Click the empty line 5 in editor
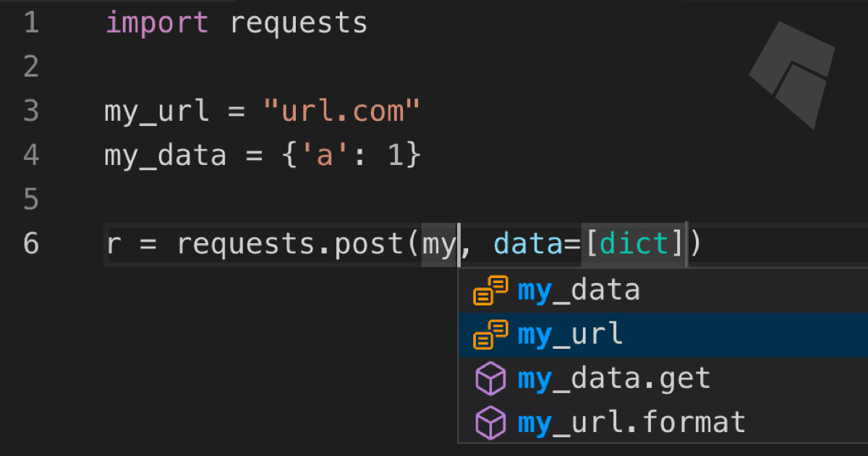868x456 pixels. pyautogui.click(x=289, y=199)
